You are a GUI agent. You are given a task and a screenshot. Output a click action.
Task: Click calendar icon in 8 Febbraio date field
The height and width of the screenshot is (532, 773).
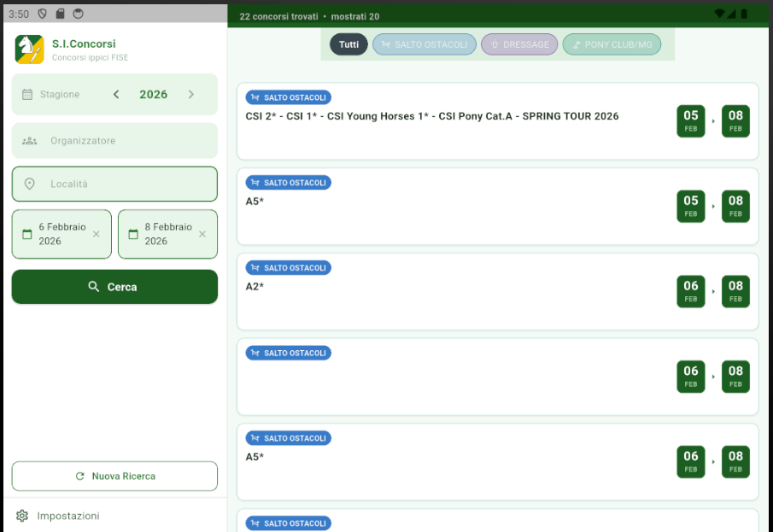[x=133, y=234]
